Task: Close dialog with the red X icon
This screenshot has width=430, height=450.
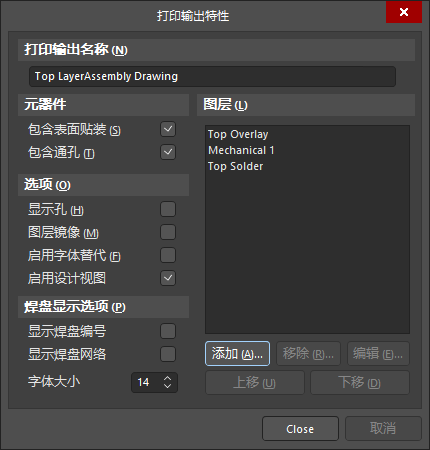Action: click(x=404, y=12)
